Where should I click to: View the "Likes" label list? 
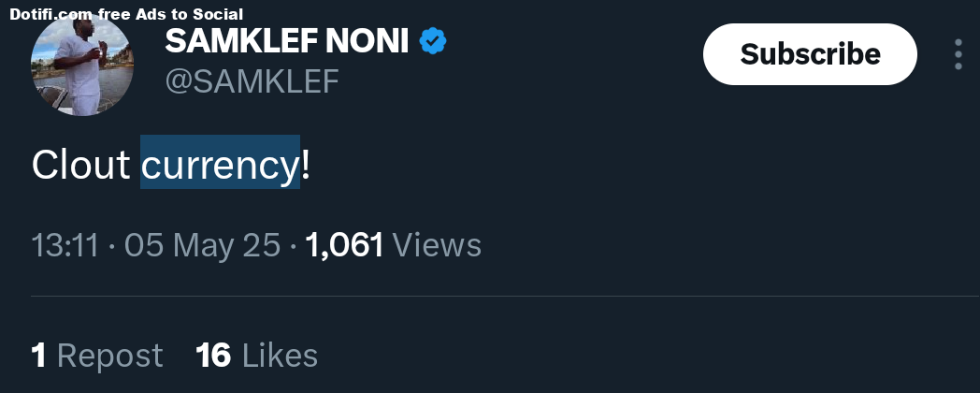pyautogui.click(x=280, y=356)
